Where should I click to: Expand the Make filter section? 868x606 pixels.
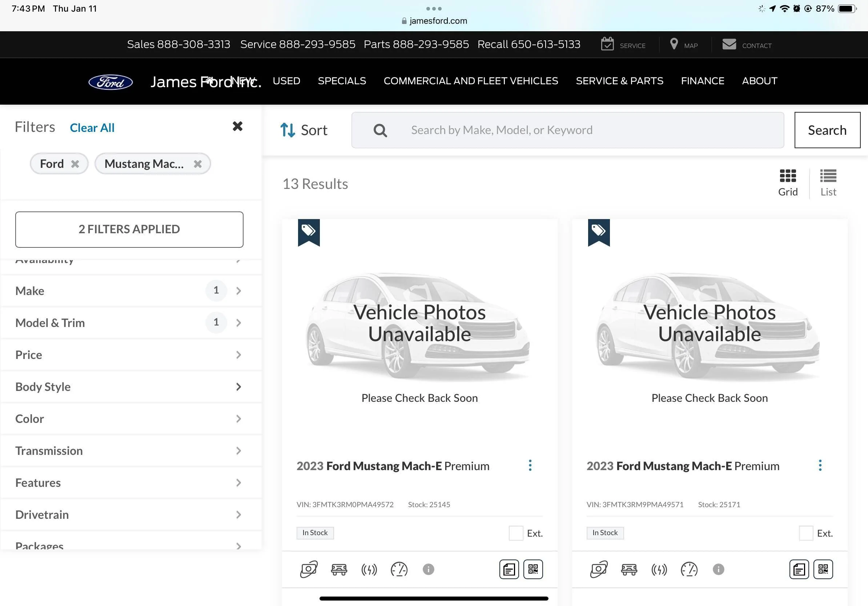tap(131, 291)
